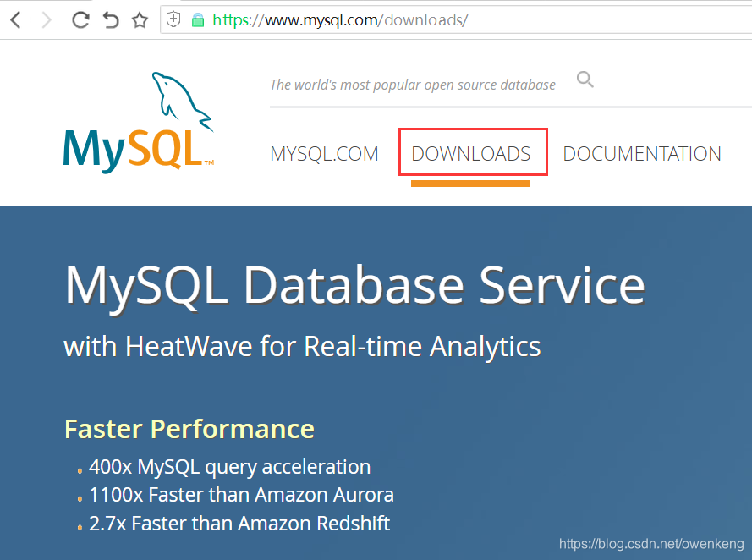The width and height of the screenshot is (752, 560).
Task: Open the MYSQL.COM tab
Action: pos(324,154)
